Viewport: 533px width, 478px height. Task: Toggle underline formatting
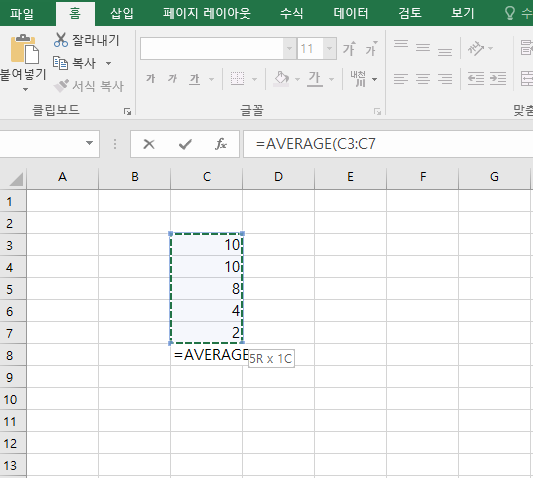(194, 79)
